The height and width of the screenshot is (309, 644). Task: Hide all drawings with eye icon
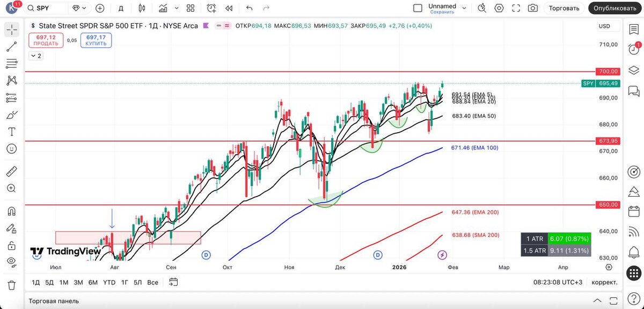pos(11,262)
